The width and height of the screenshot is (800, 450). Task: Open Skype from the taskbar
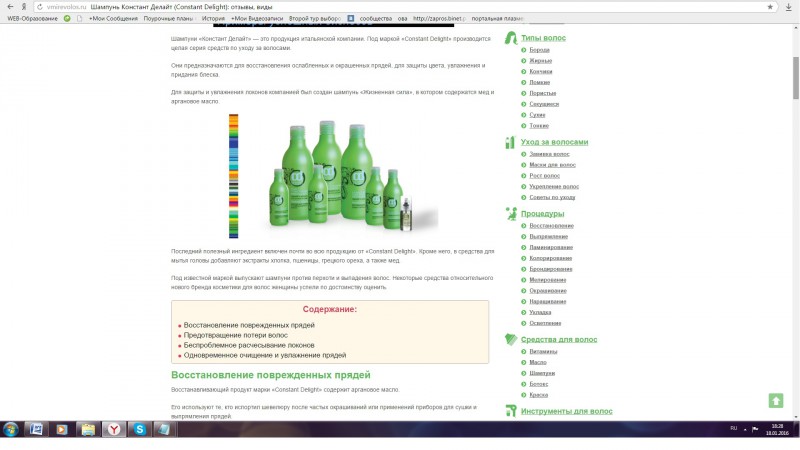tap(139, 430)
